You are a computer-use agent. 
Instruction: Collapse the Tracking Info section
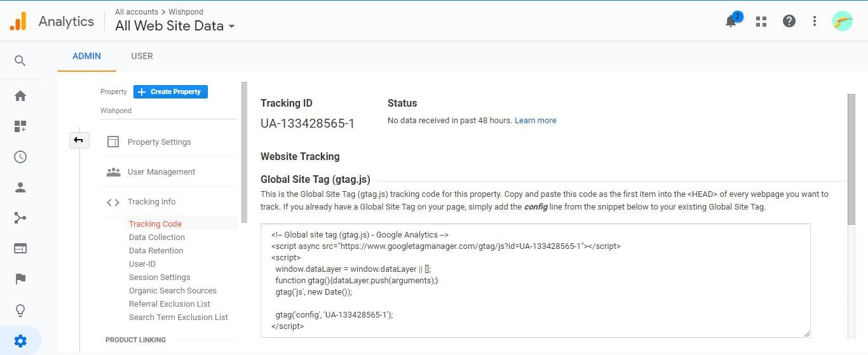151,202
